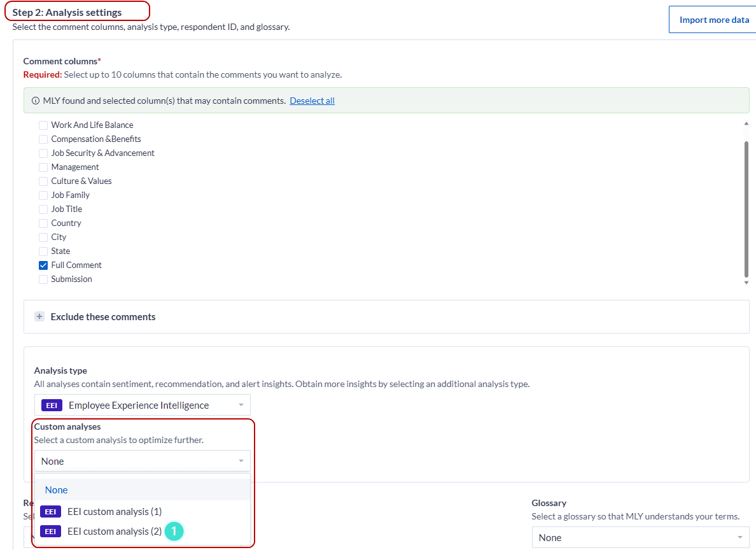Choose None from the custom analyses list
The image size is (756, 550).
143,490
